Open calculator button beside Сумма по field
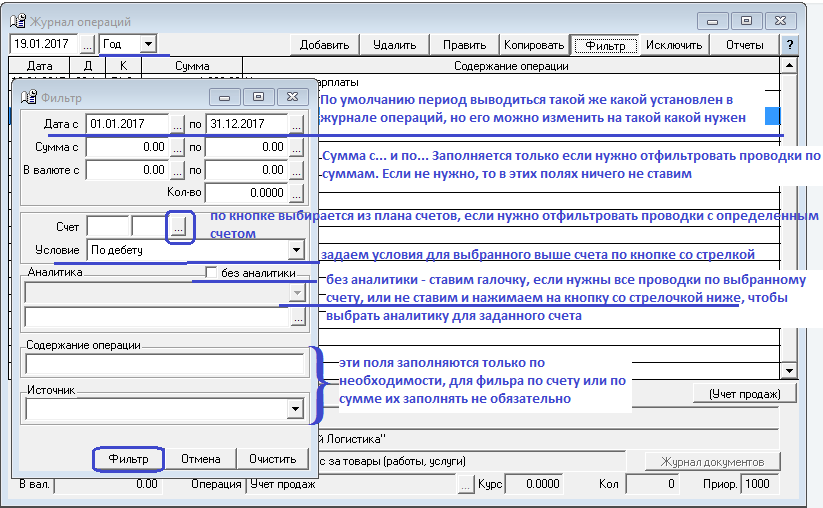 point(297,147)
